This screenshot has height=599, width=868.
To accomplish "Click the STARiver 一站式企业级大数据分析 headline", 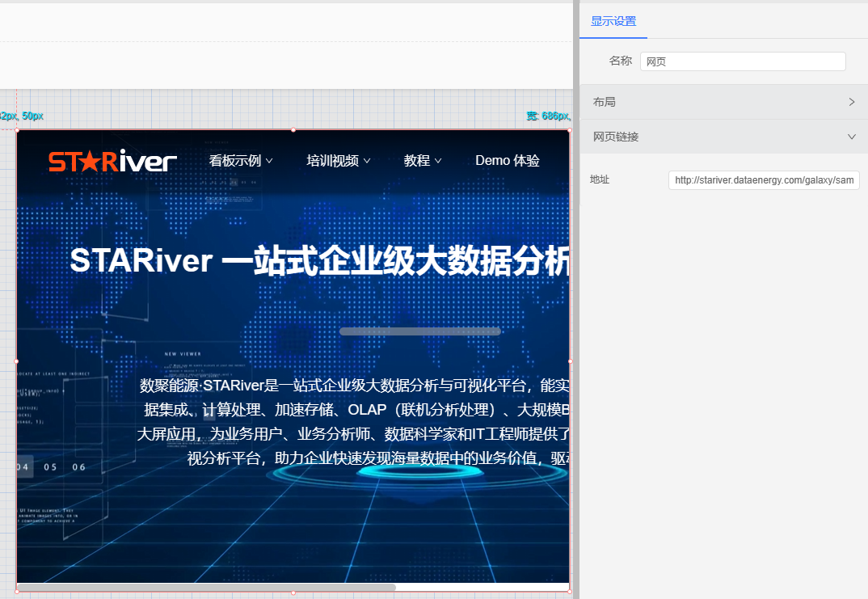I will 319,261.
